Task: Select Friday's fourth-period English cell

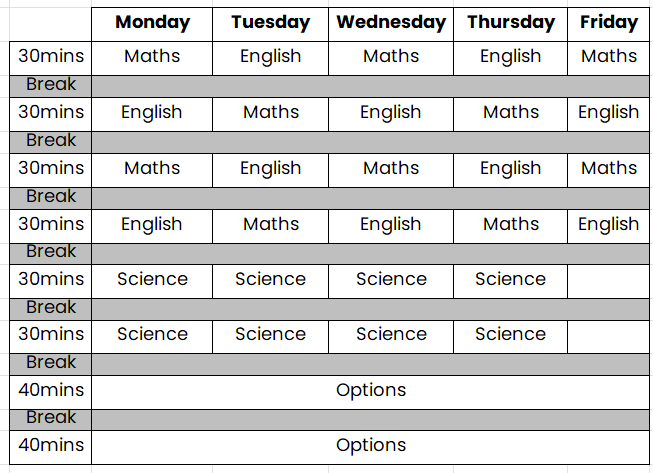Action: (x=608, y=224)
